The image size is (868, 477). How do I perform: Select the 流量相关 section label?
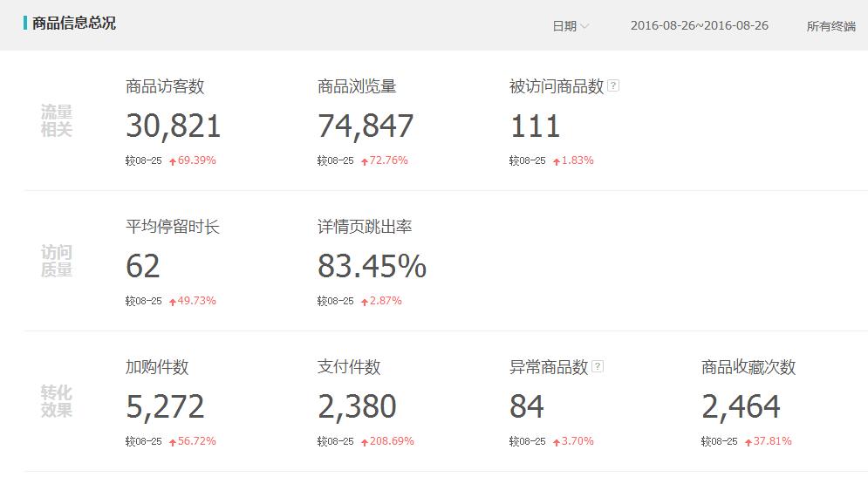tap(57, 121)
